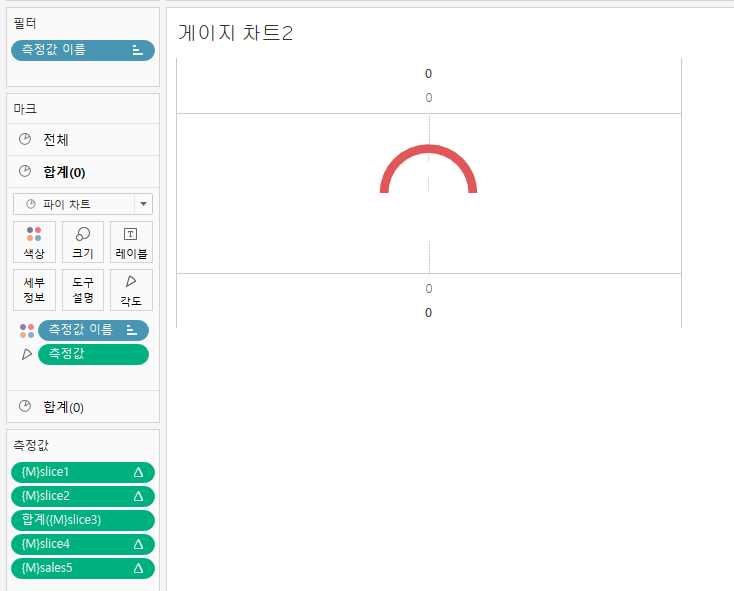This screenshot has width=734, height=591.
Task: Click the 마크 card header
Action: tap(25, 109)
